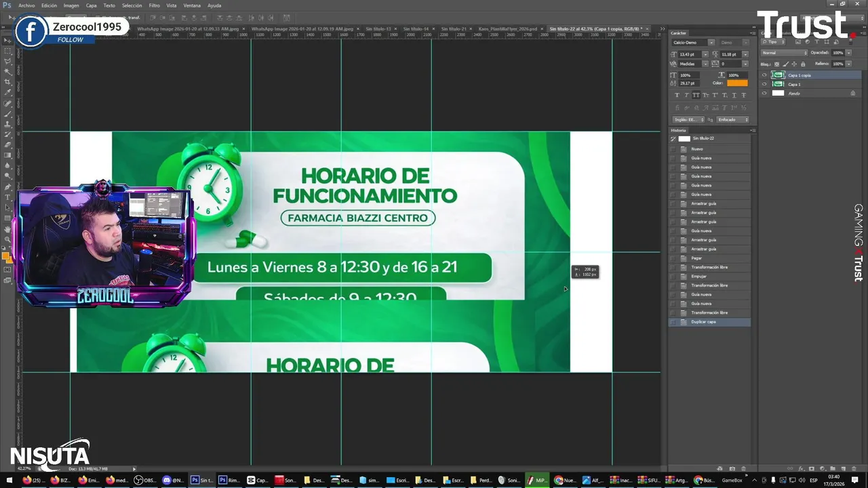
Task: Open the anti-aliasing Enfocado dropdown
Action: pyautogui.click(x=732, y=119)
